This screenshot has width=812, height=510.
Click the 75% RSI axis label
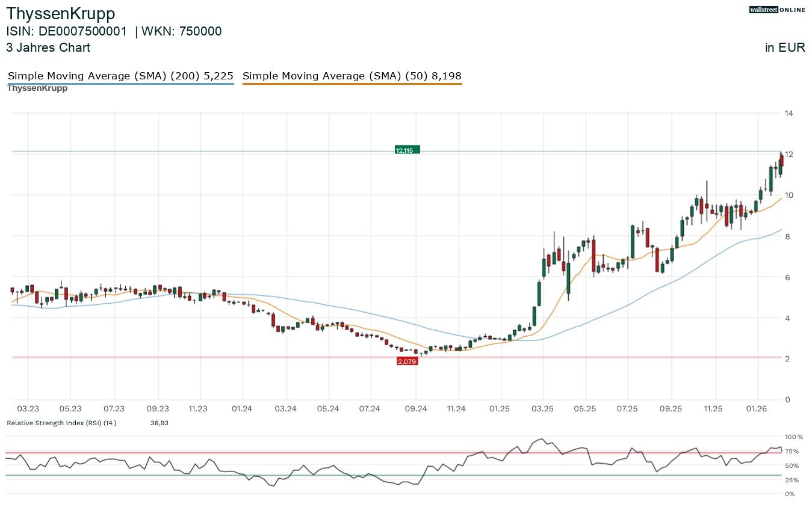791,452
